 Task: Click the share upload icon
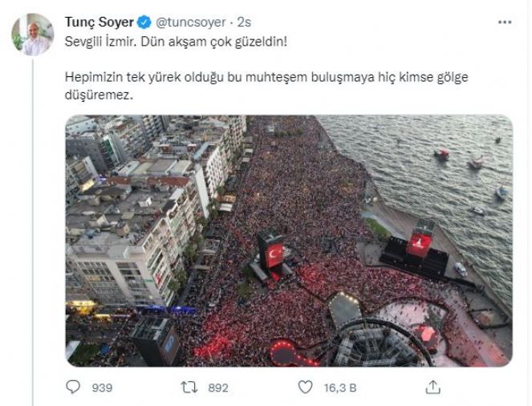click(433, 387)
